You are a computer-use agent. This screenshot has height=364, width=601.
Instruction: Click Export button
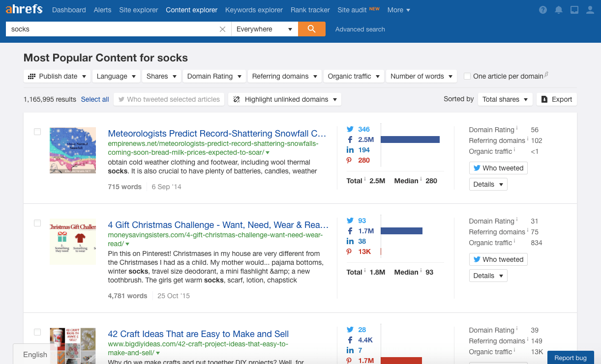(556, 99)
